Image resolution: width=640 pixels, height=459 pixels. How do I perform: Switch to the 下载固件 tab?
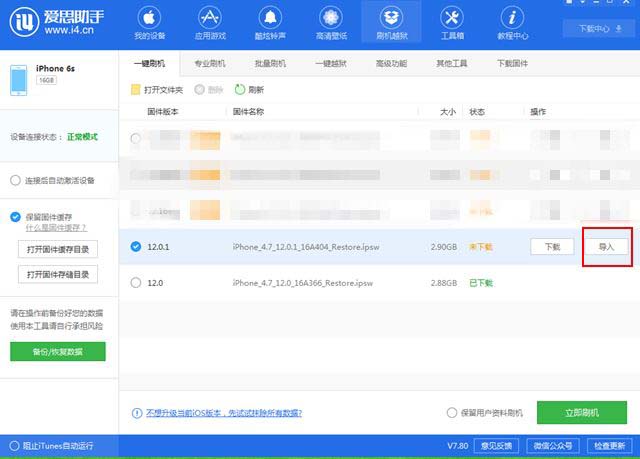coord(513,64)
